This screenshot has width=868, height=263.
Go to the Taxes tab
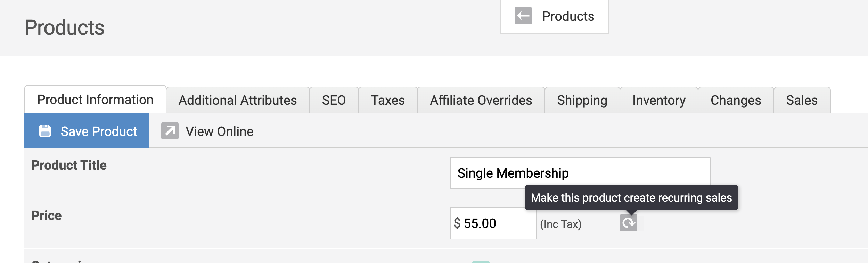coord(388,101)
